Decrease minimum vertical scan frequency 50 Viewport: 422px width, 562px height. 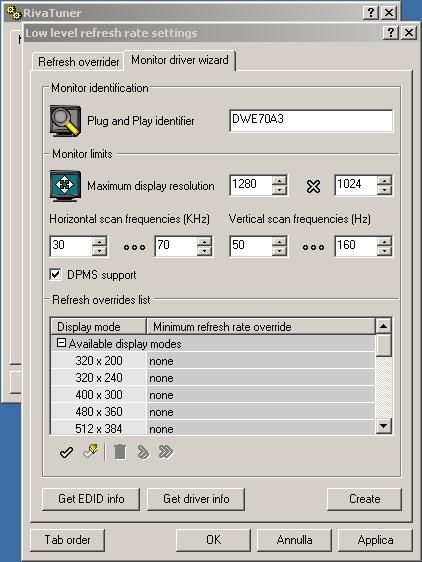(280, 251)
